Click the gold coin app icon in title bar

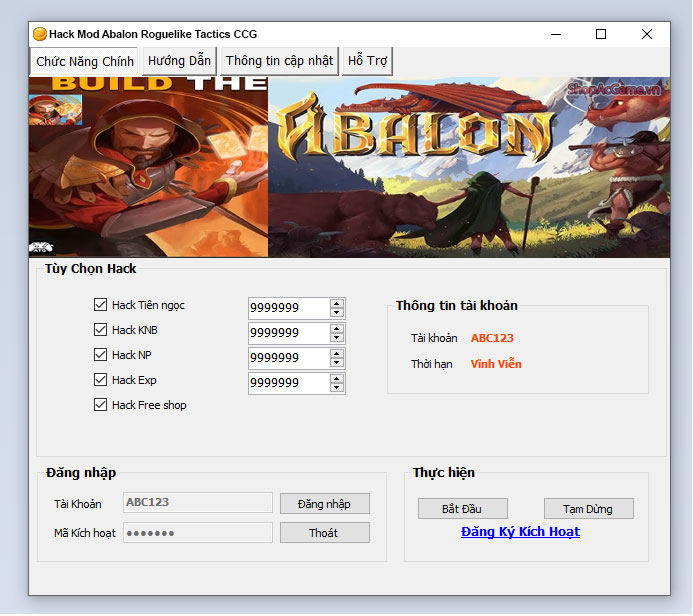point(40,34)
